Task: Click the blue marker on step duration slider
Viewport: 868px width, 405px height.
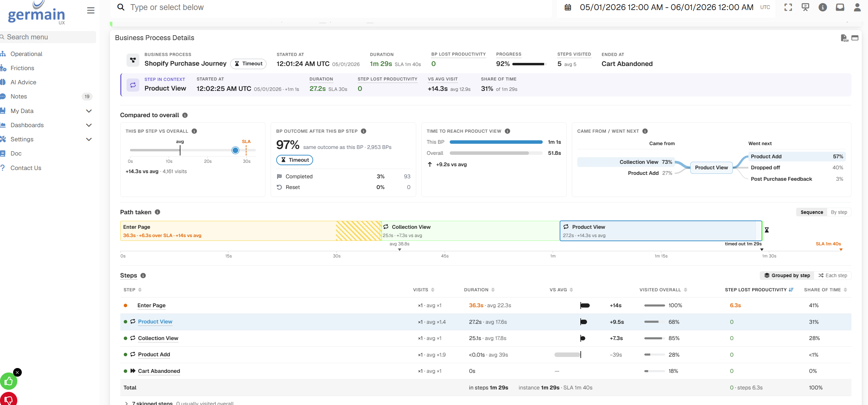Action: tap(235, 150)
